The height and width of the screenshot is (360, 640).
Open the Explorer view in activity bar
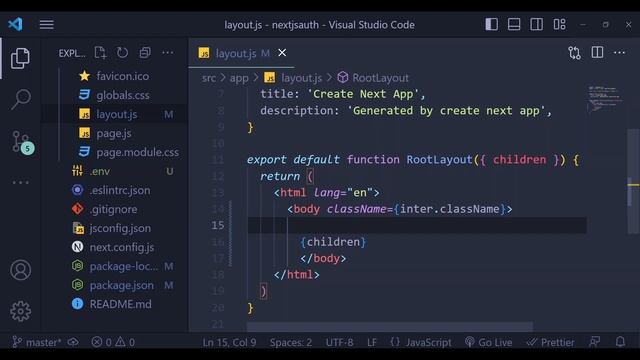[x=20, y=58]
